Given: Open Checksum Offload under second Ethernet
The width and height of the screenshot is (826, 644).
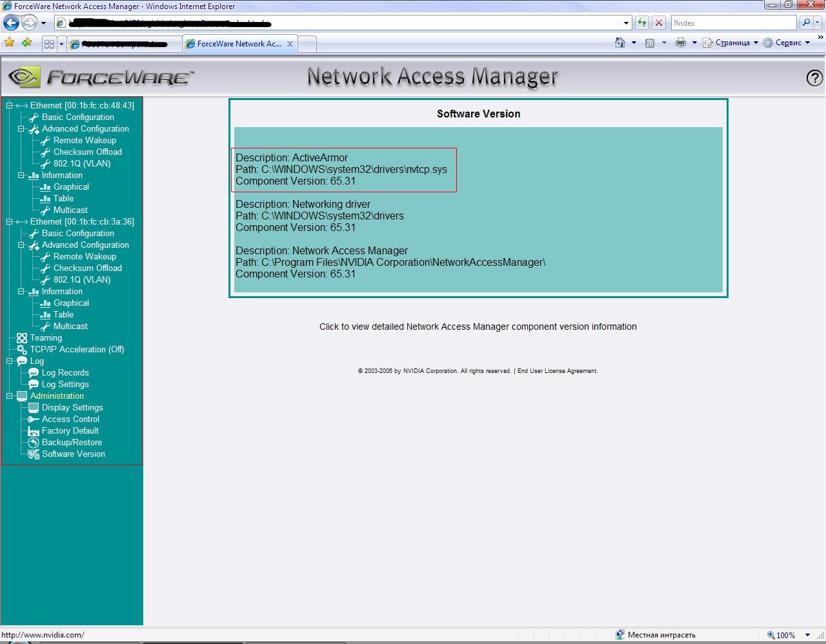Looking at the screenshot, I should click(87, 268).
